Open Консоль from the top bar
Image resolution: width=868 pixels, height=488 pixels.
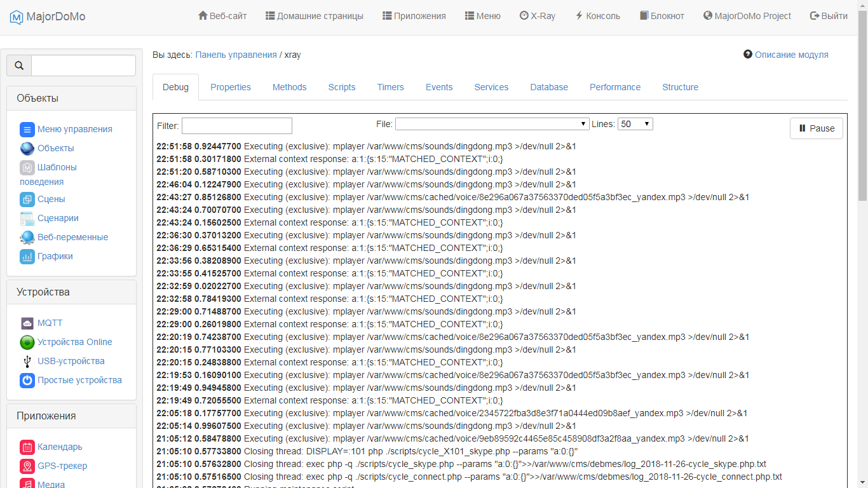[x=597, y=16]
